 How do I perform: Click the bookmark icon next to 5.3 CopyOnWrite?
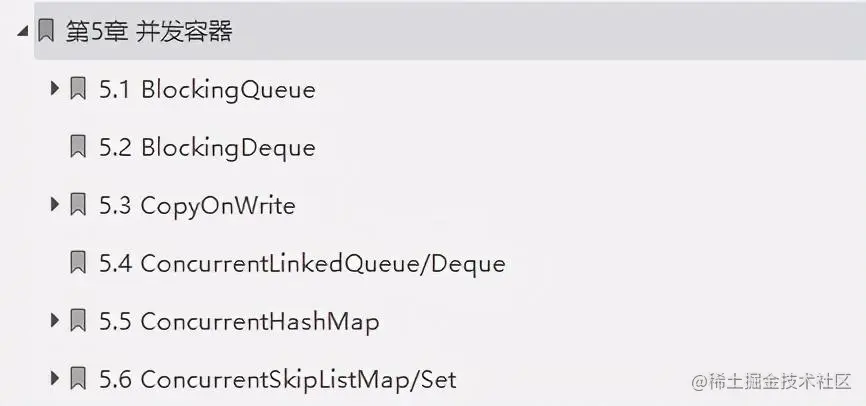[78, 206]
